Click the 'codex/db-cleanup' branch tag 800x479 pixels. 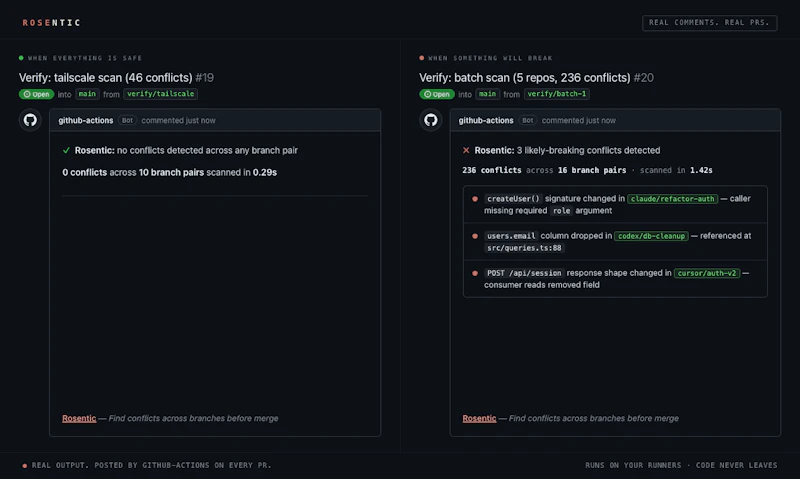tap(652, 236)
